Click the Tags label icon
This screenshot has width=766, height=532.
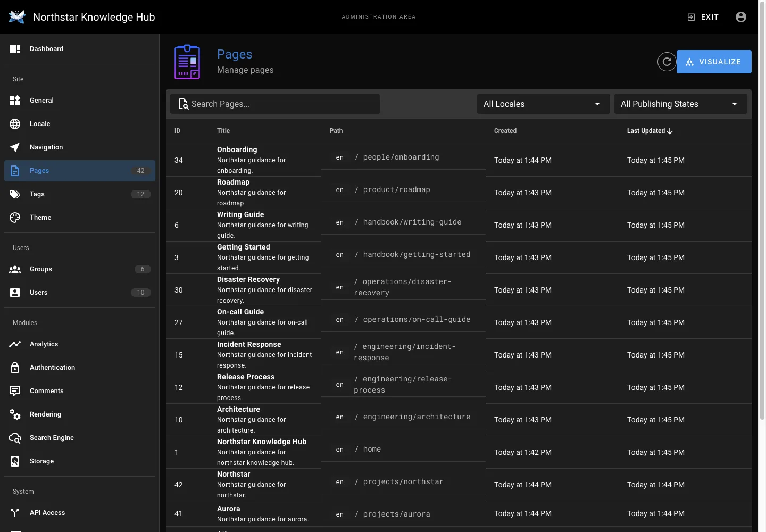tap(15, 194)
